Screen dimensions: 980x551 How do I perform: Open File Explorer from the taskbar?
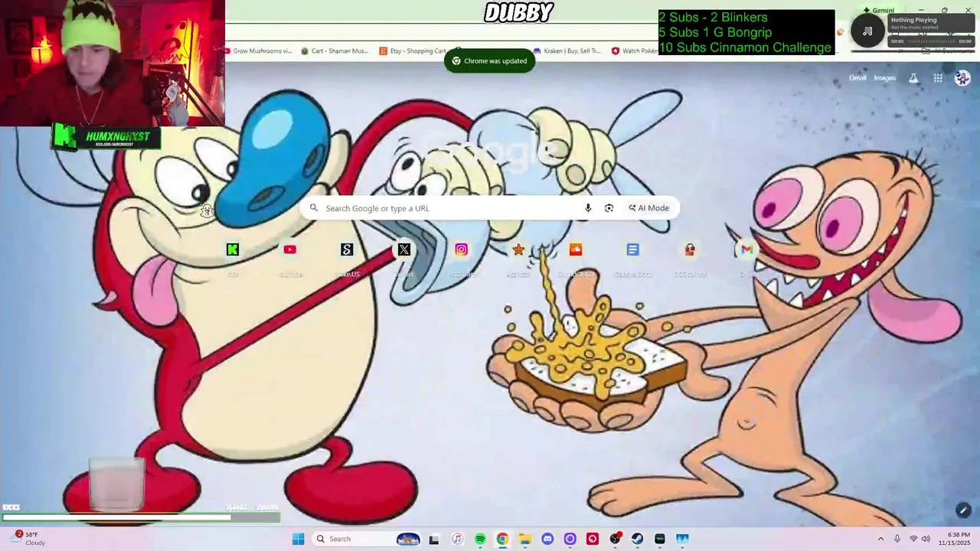point(524,539)
